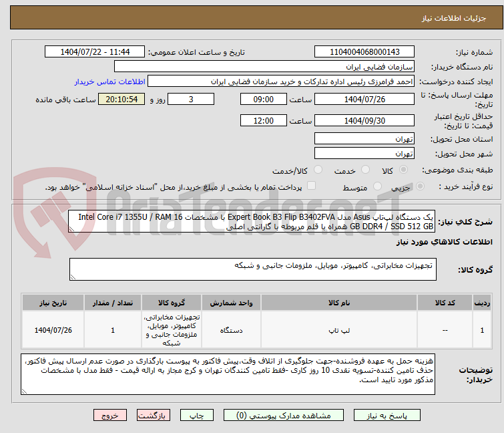This screenshot has height=433, width=504.
Task: Click the delivery city field (شهر محل تحویل)
Action: [364, 154]
